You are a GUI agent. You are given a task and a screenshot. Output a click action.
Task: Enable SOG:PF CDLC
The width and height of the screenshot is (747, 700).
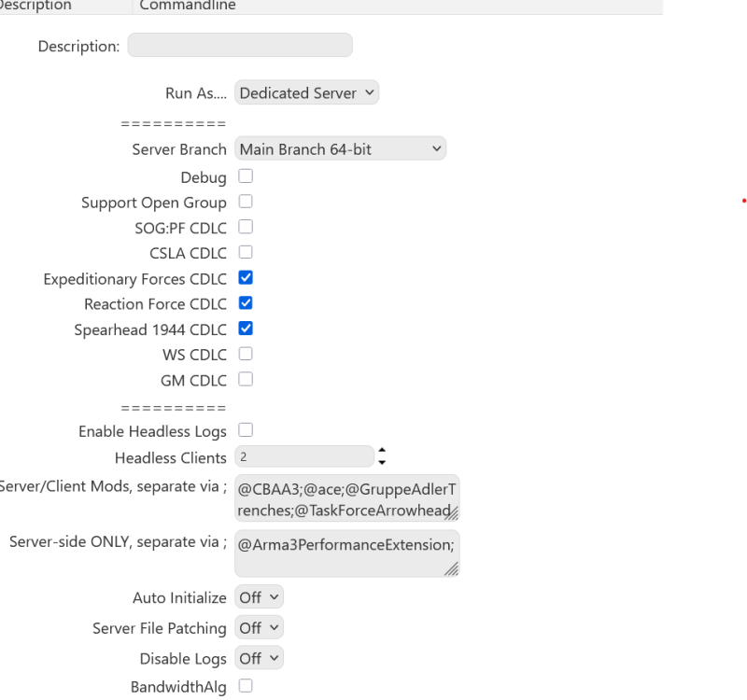click(x=244, y=227)
